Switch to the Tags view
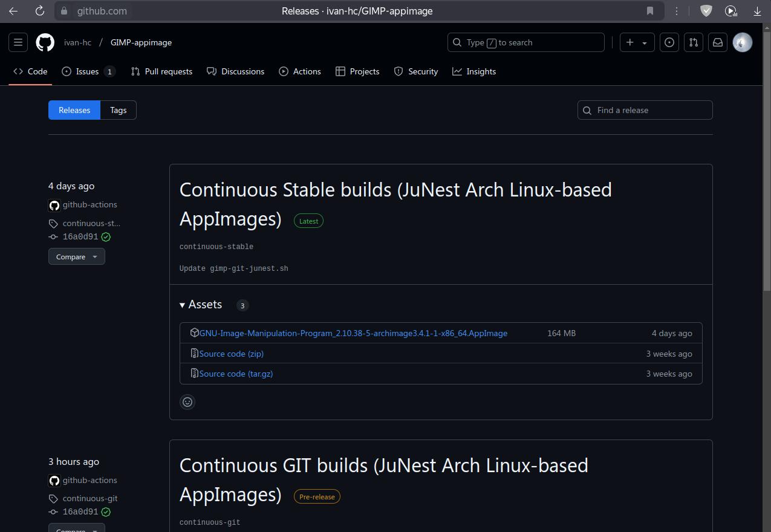The image size is (771, 532). [x=118, y=110]
